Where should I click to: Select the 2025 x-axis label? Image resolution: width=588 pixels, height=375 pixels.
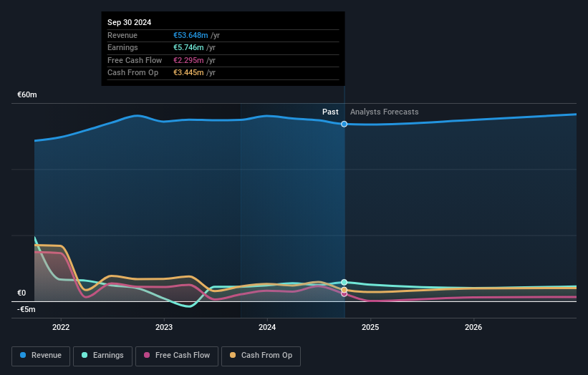point(370,327)
